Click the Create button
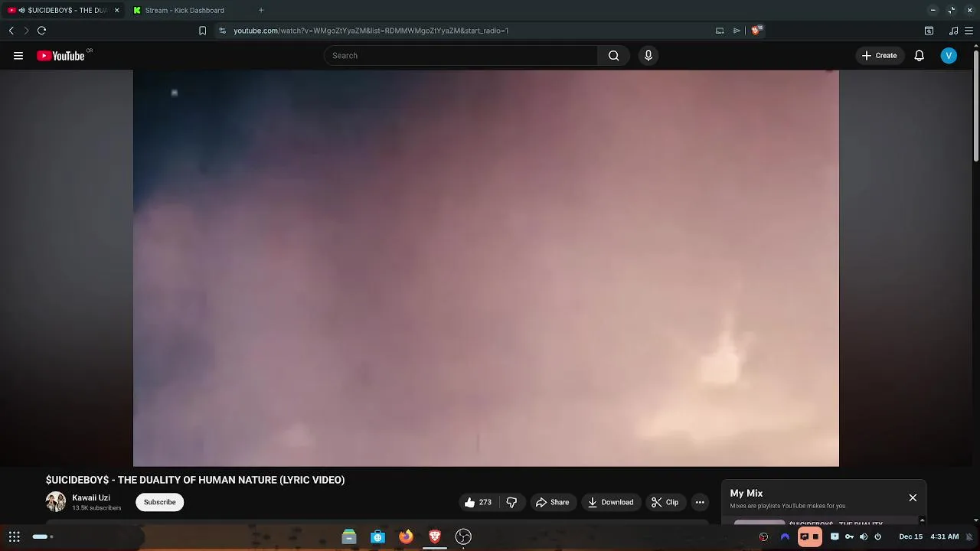The width and height of the screenshot is (980, 551). pyautogui.click(x=879, y=56)
